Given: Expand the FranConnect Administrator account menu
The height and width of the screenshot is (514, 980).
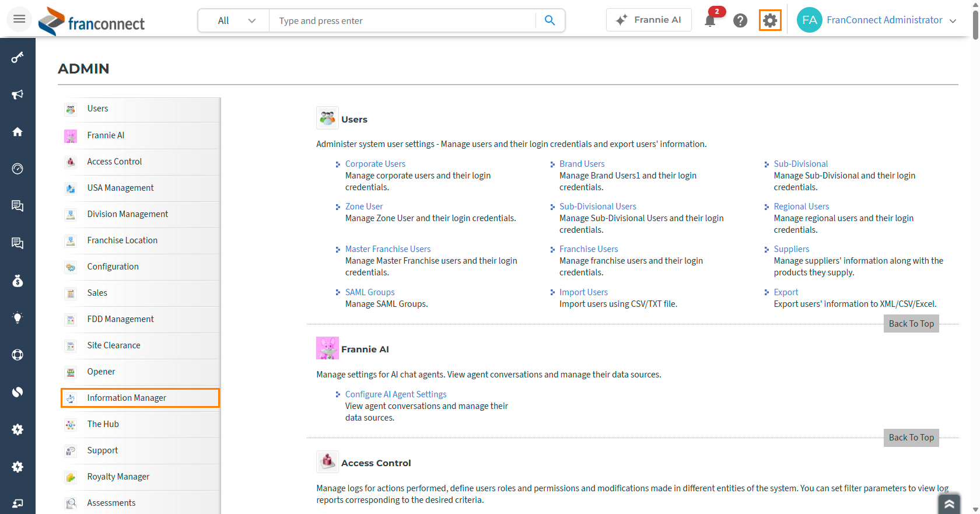Looking at the screenshot, I should (953, 21).
